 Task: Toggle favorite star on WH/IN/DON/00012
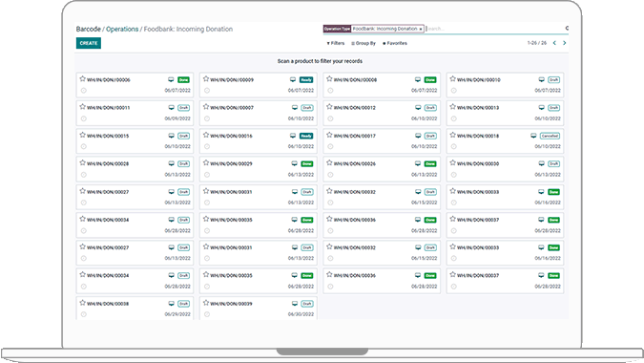click(329, 106)
